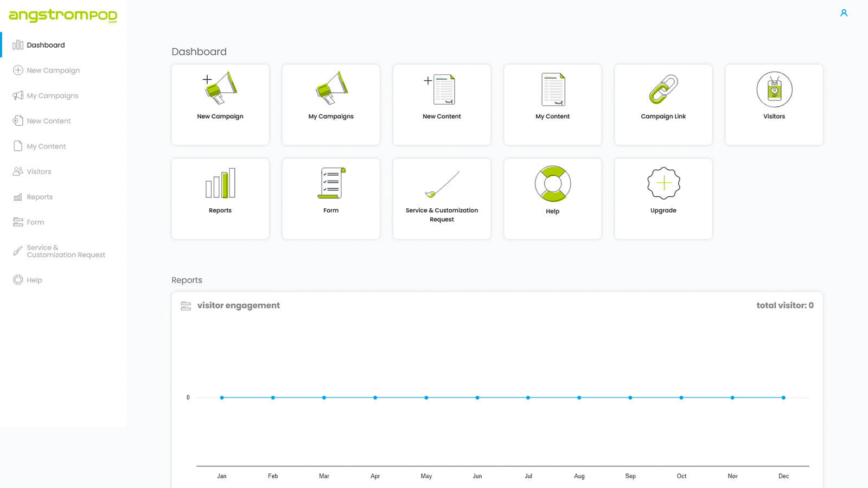Open Service & Customization Request tile
The image size is (868, 488).
coord(442,198)
